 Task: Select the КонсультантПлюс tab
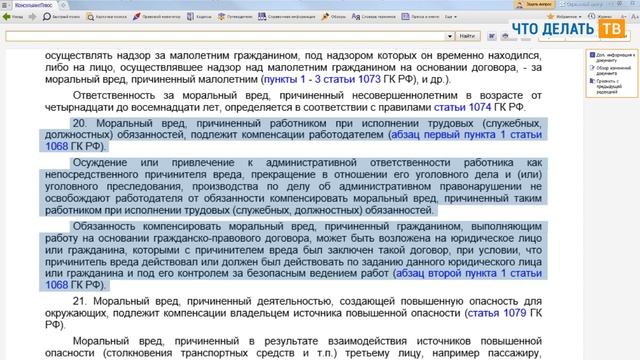[33, 5]
